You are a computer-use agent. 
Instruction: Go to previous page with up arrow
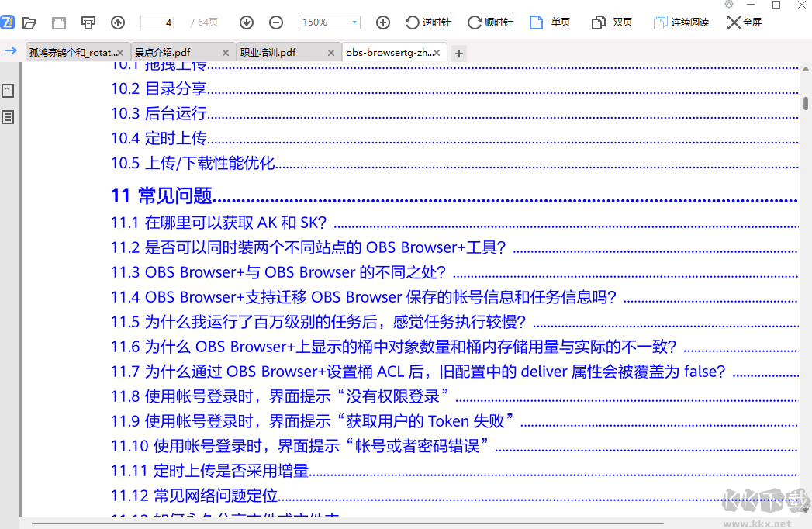(118, 22)
